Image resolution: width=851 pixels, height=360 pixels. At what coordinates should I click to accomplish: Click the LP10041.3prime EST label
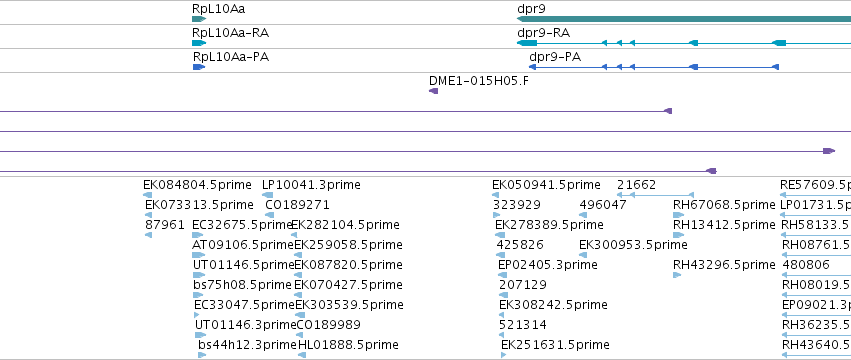coord(311,185)
